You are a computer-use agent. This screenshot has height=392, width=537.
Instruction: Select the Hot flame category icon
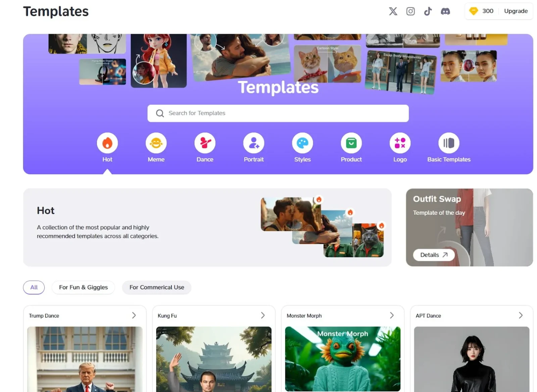107,143
